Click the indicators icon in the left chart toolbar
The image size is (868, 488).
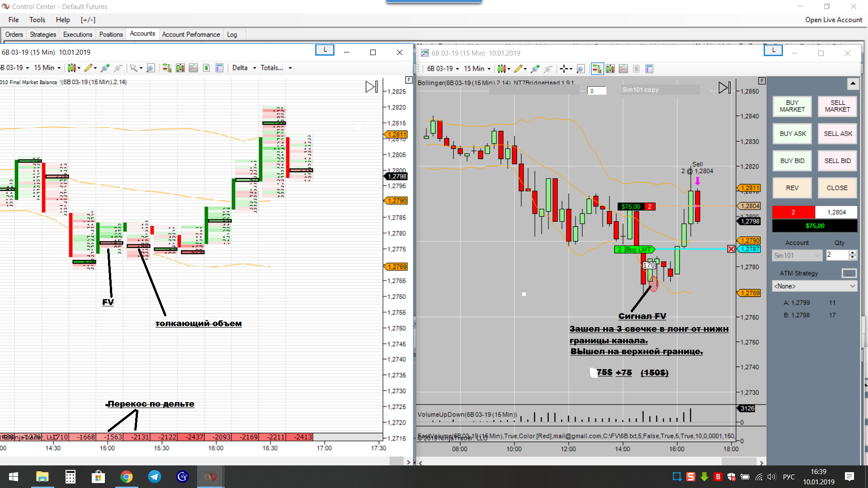coord(193,68)
